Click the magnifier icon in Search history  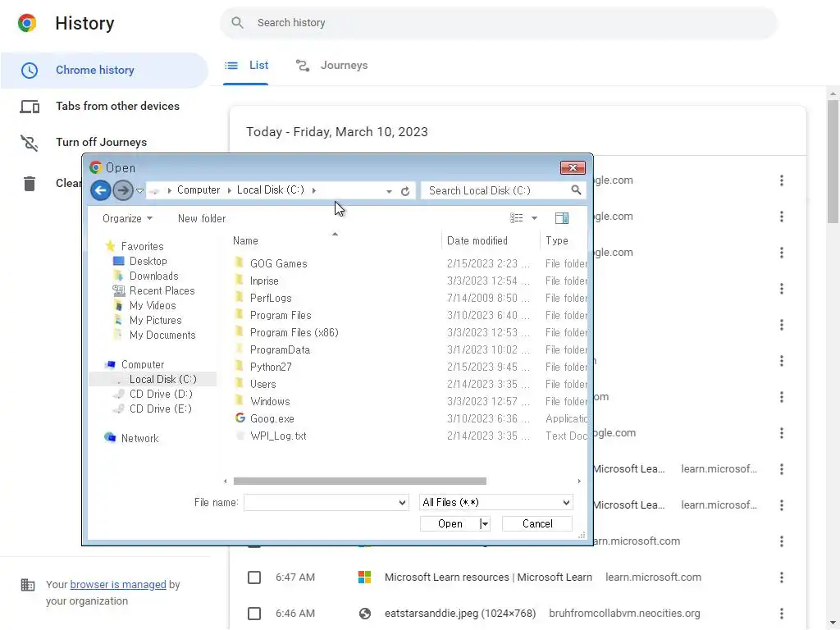click(x=237, y=22)
